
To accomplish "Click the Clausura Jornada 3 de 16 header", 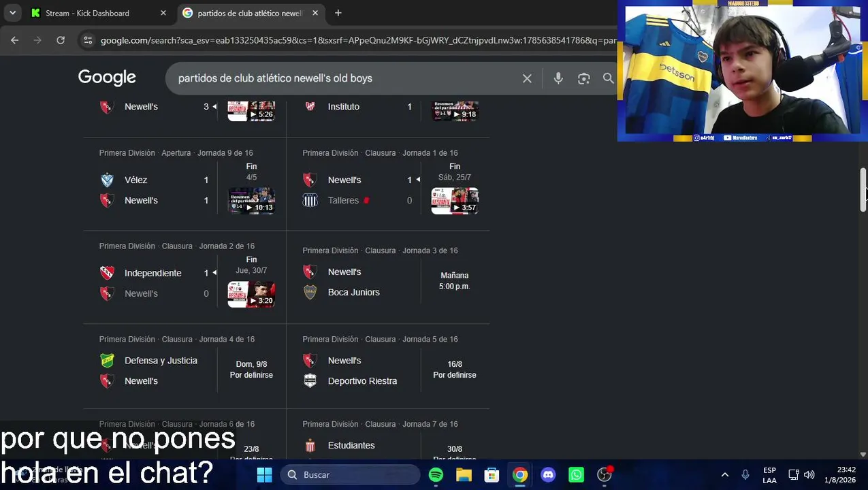I will tap(380, 250).
